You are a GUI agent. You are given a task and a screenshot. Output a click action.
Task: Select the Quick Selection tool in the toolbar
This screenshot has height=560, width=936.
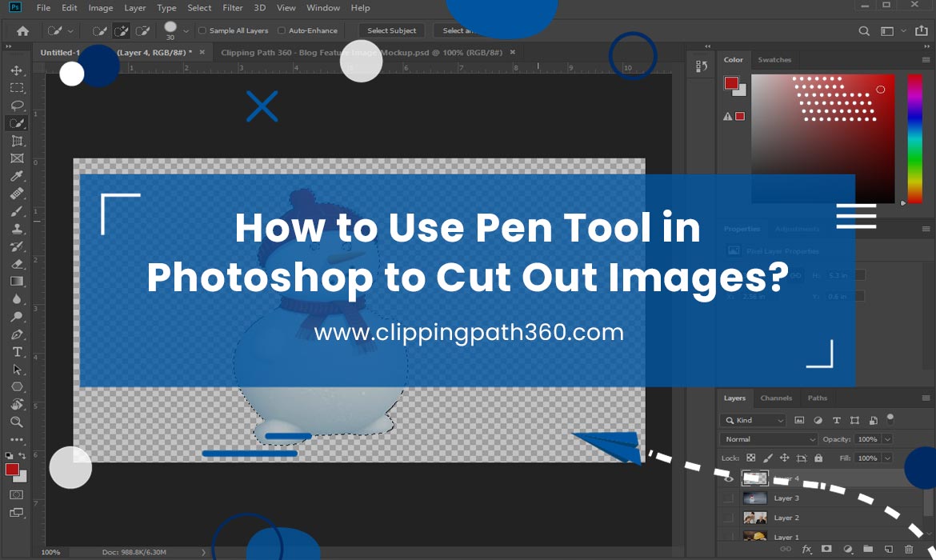17,123
